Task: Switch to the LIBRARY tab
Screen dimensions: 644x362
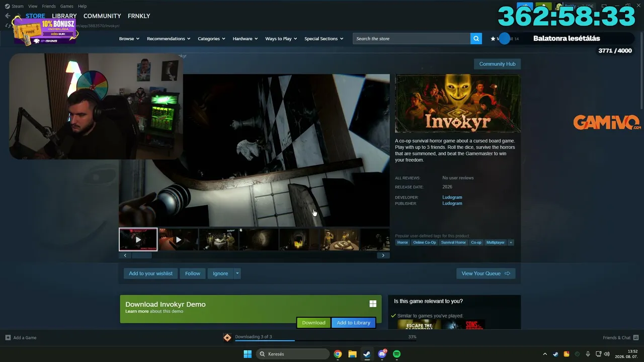Action: coord(64,16)
